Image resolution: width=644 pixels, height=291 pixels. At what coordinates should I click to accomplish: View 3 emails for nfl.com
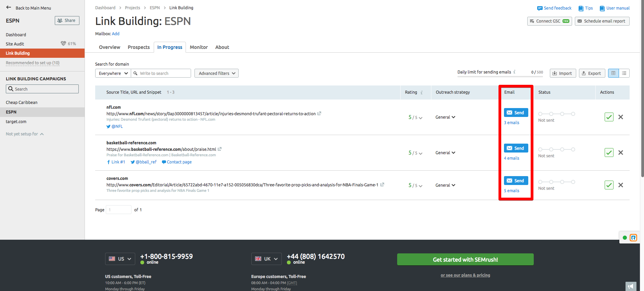tap(512, 123)
